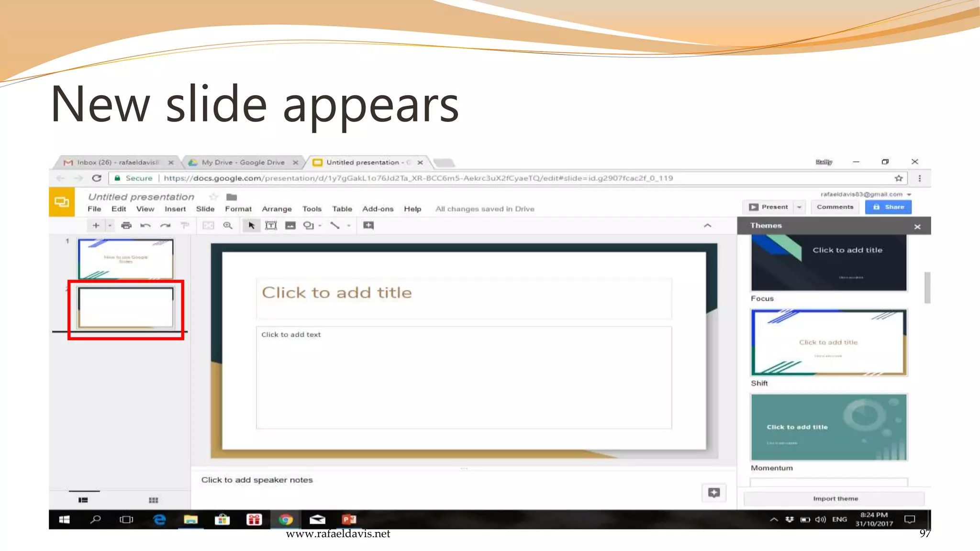Click the new slide plus button

point(96,225)
